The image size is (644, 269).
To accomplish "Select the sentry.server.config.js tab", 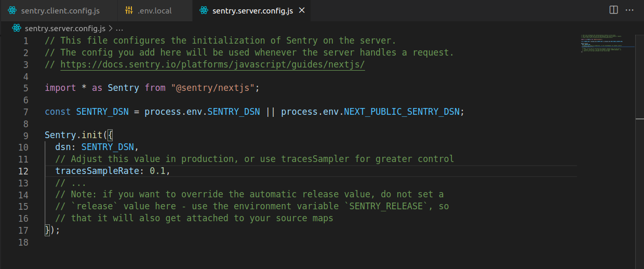I will [x=253, y=10].
